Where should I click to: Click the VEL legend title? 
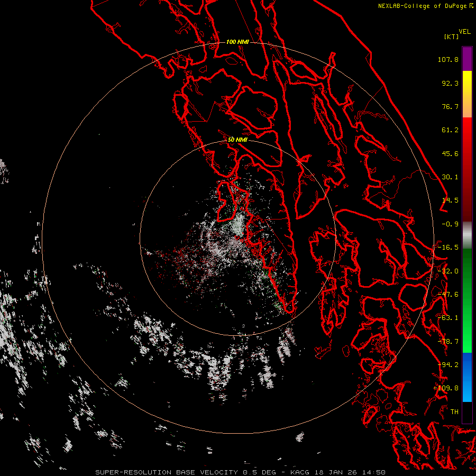click(x=464, y=32)
